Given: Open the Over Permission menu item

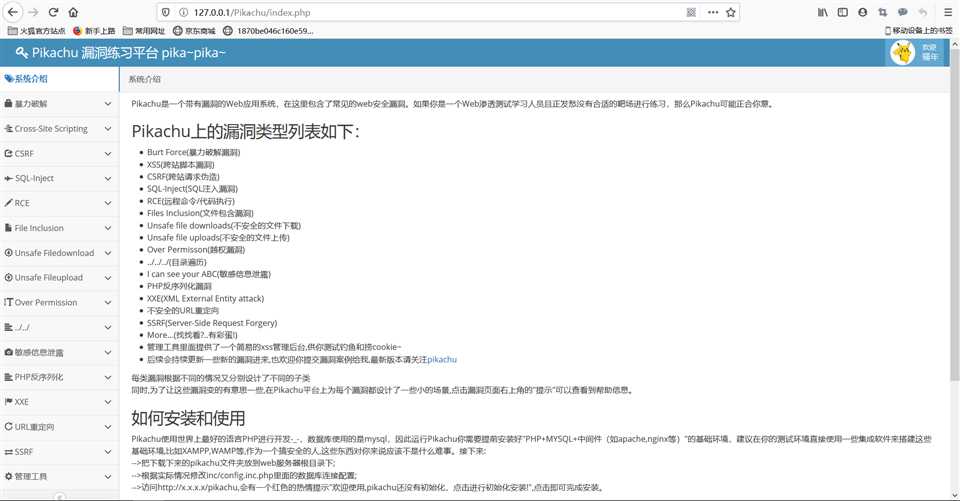Looking at the screenshot, I should point(59,303).
